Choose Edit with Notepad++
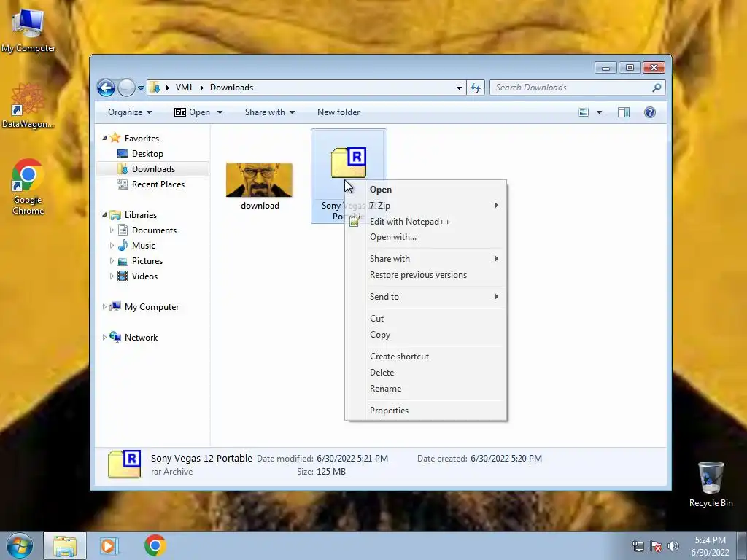747x560 pixels. click(425, 222)
